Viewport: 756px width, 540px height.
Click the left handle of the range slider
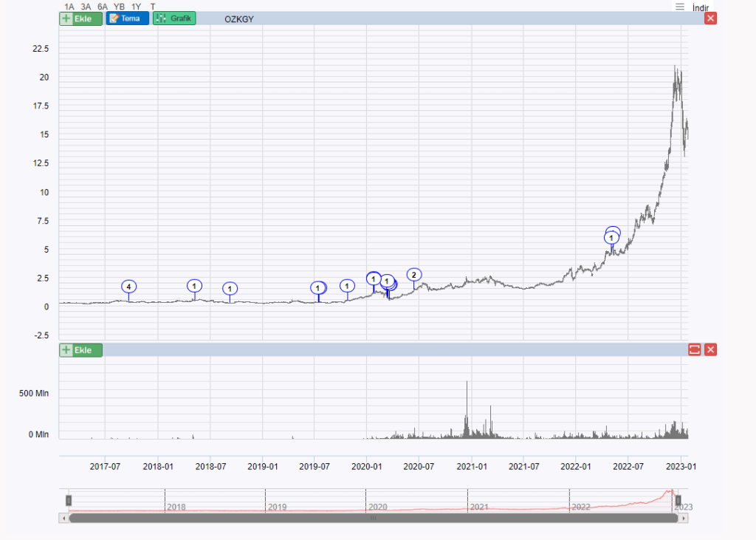(69, 501)
